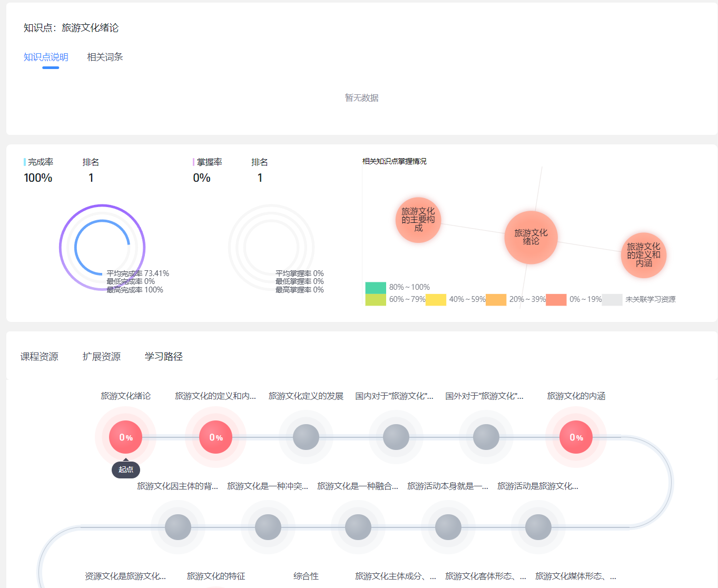Image resolution: width=718 pixels, height=588 pixels.
Task: Select the gray node for 国外对于旅游文化
Action: coord(486,437)
